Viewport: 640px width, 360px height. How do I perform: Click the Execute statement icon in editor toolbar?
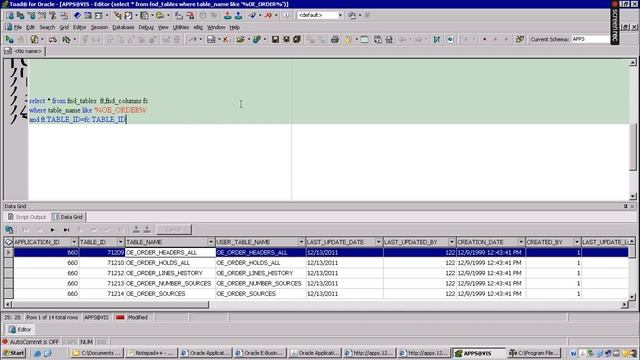9,39
